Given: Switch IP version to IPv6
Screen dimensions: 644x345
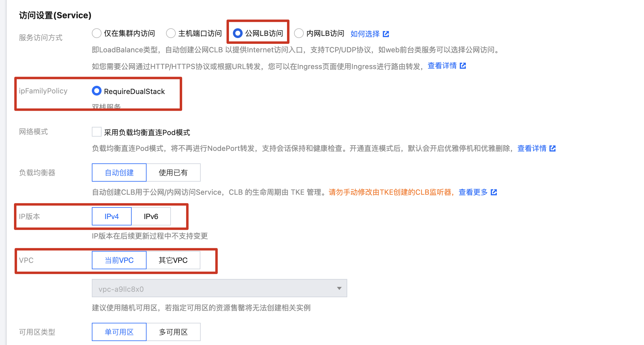Looking at the screenshot, I should tap(151, 216).
